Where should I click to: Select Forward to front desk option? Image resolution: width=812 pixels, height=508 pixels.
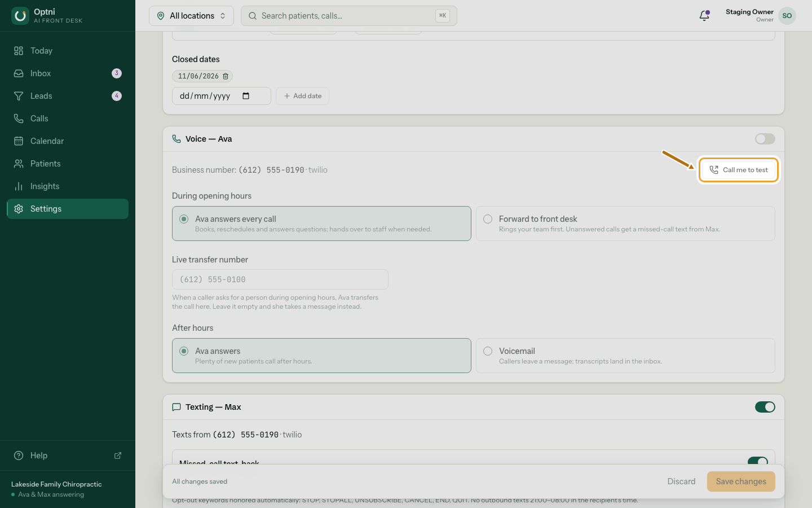pyautogui.click(x=625, y=224)
